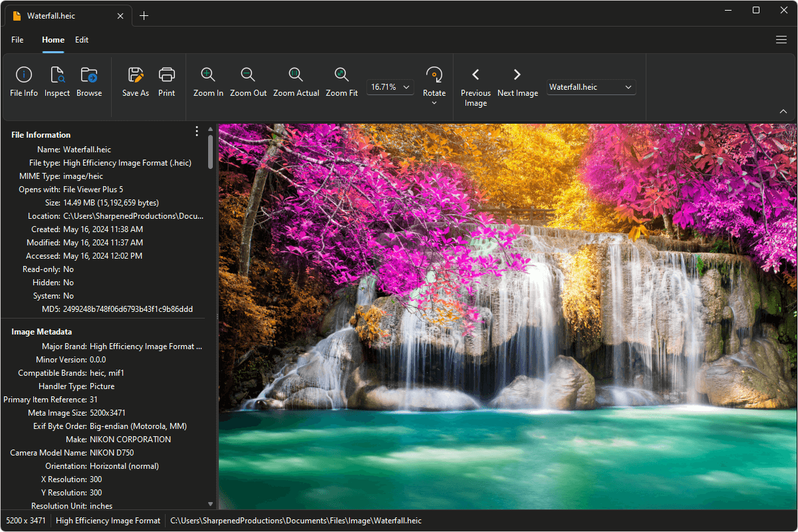Switch to the Edit tab

coord(81,40)
